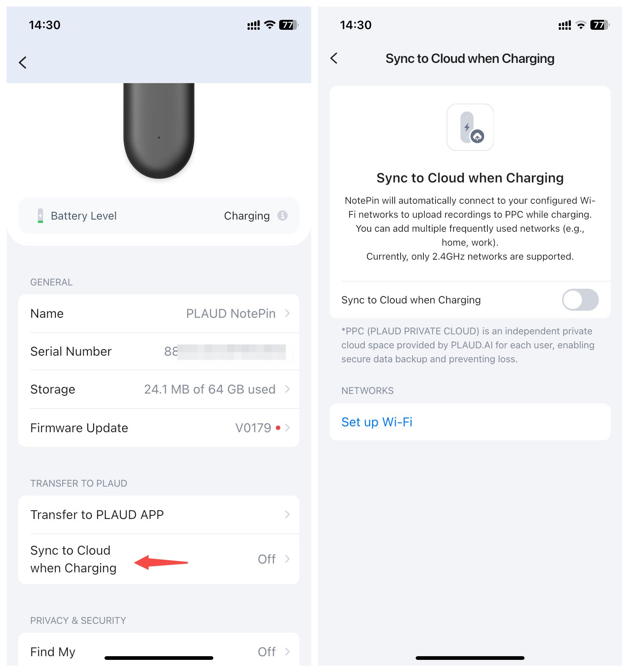Tap the red firmware update notification dot
The width and height of the screenshot is (629, 672).
click(x=278, y=428)
